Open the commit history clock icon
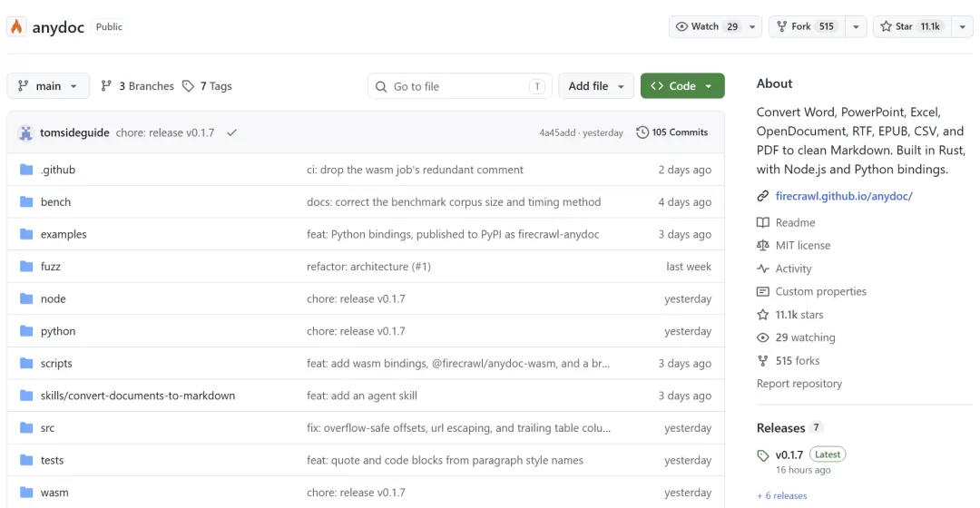 point(642,132)
